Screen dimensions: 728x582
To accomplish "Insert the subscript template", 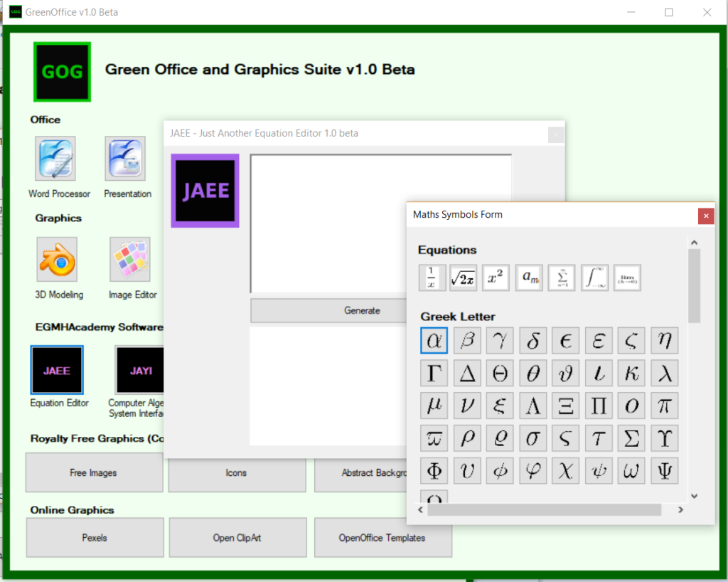I will click(529, 277).
